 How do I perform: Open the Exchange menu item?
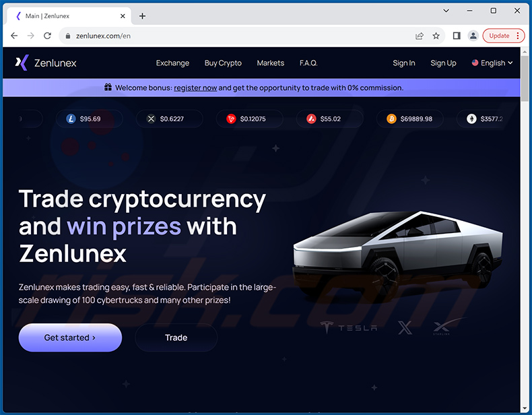click(172, 63)
